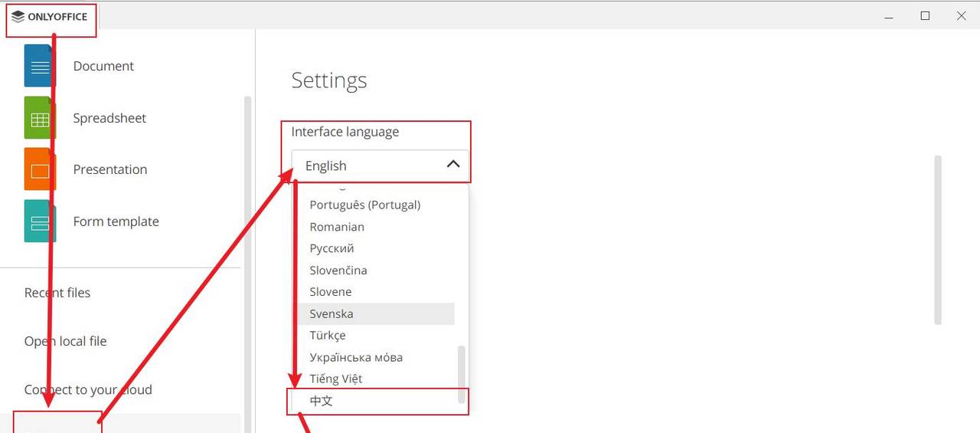Select Português (Portugal) from language list
This screenshot has width=980, height=433.
coord(365,205)
